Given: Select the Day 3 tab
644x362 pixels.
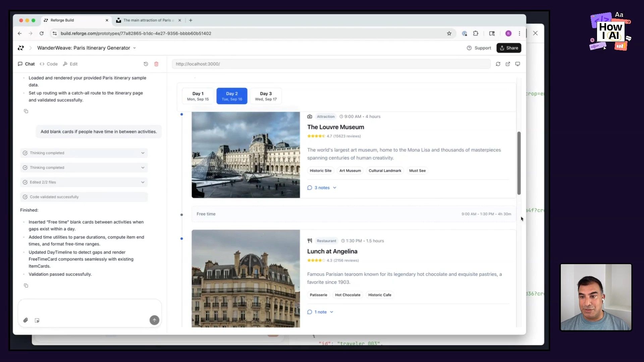Looking at the screenshot, I should click(266, 96).
